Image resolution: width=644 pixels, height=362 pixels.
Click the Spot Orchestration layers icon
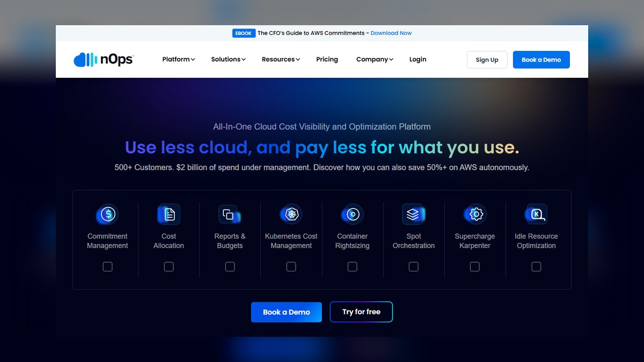(x=413, y=215)
